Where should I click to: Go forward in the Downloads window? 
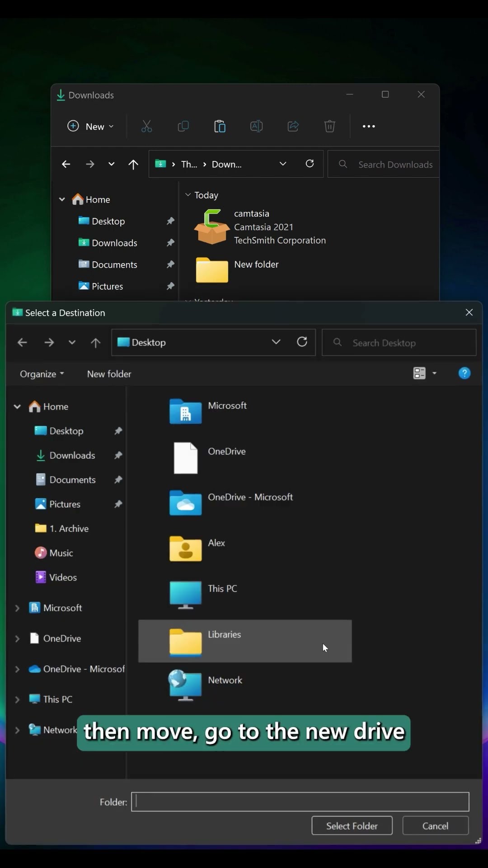point(90,164)
